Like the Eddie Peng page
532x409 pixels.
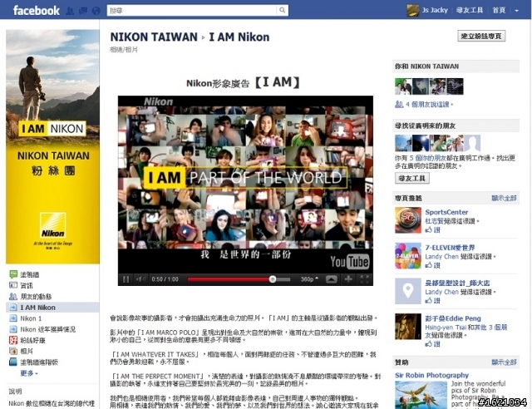click(432, 344)
